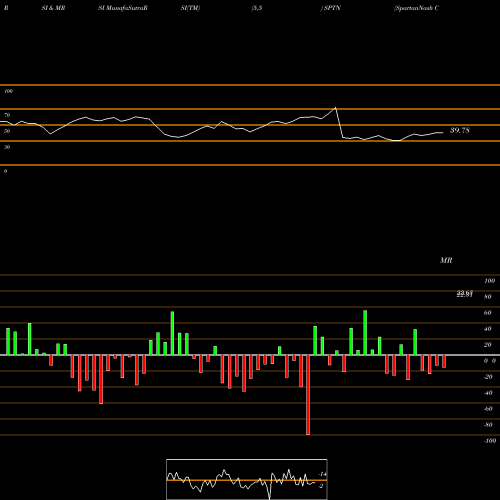Viewport: 500px width, 500px height.
Task: Click the RSI value 39.78 label
Action: click(460, 130)
